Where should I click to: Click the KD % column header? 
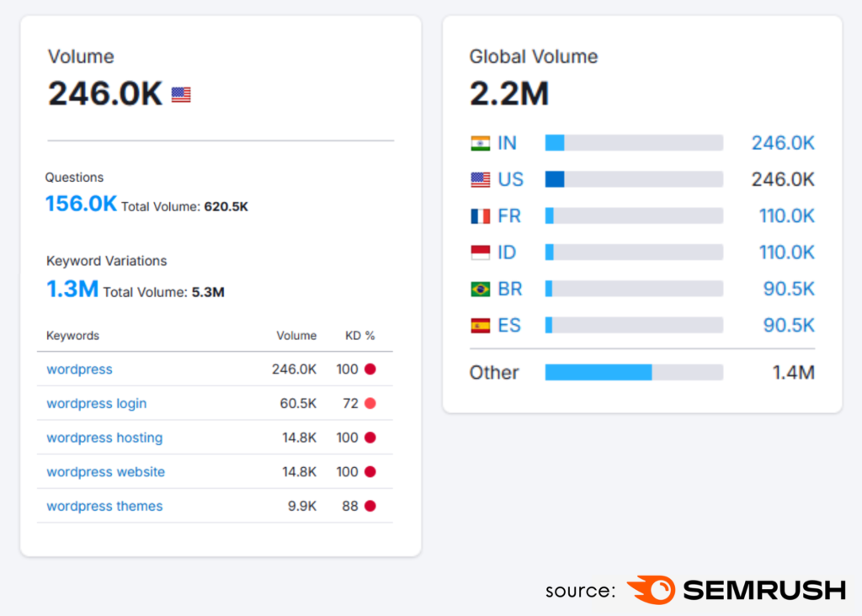pos(360,336)
